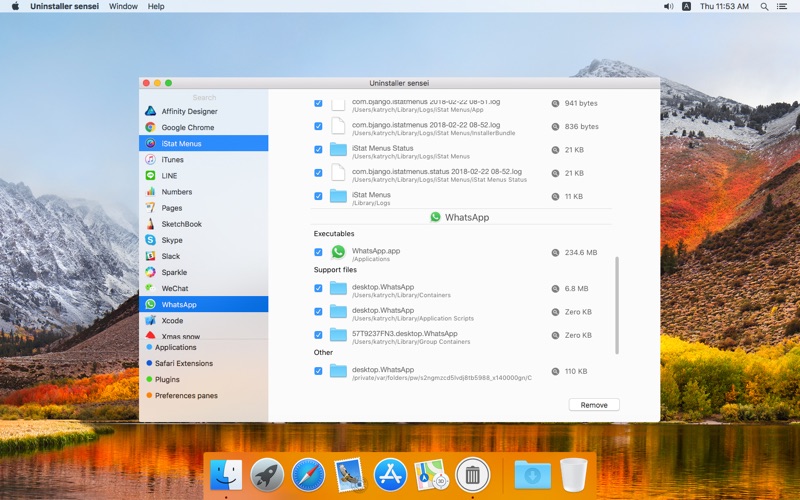Switch to the Safari Extensions category
Viewport: 800px width, 500px height.
point(183,363)
